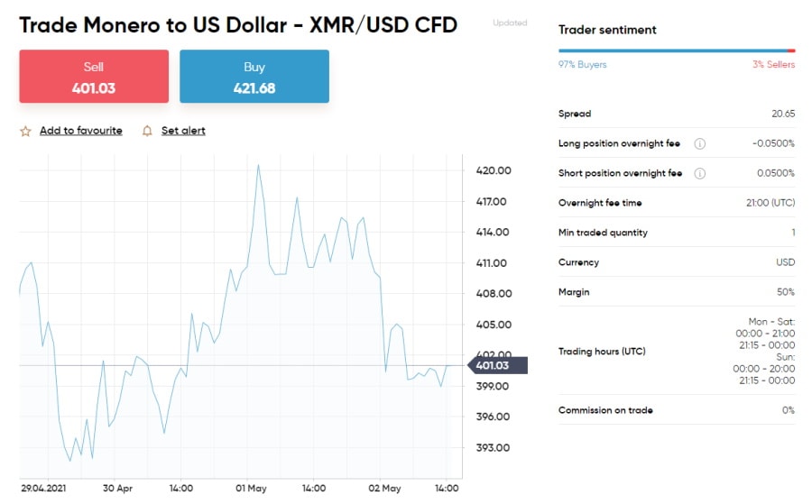Select the 401.03 current price marker

pyautogui.click(x=498, y=365)
